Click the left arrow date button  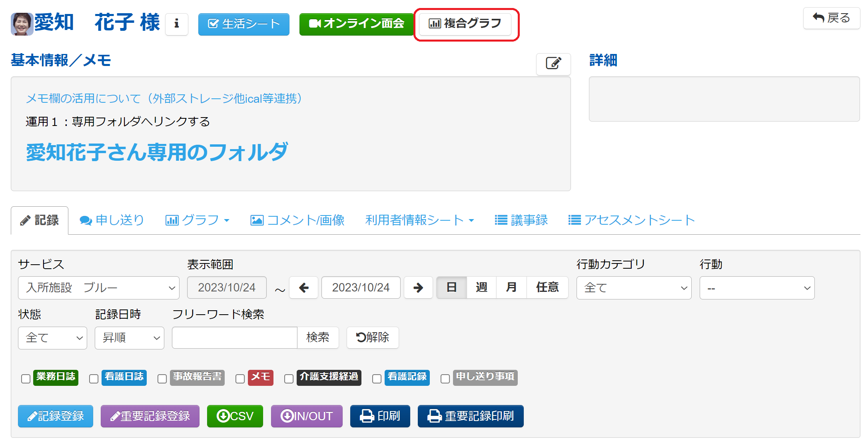click(303, 287)
